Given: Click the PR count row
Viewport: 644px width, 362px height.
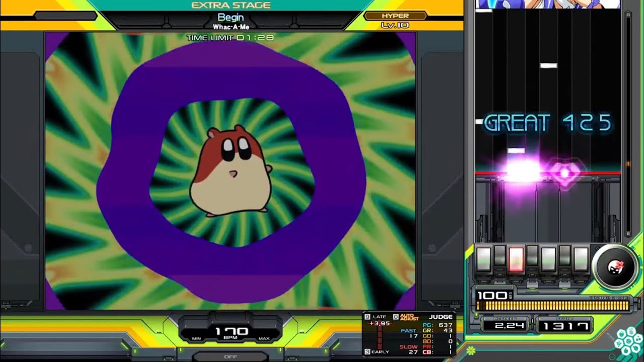Looking at the screenshot, I should [x=439, y=347].
